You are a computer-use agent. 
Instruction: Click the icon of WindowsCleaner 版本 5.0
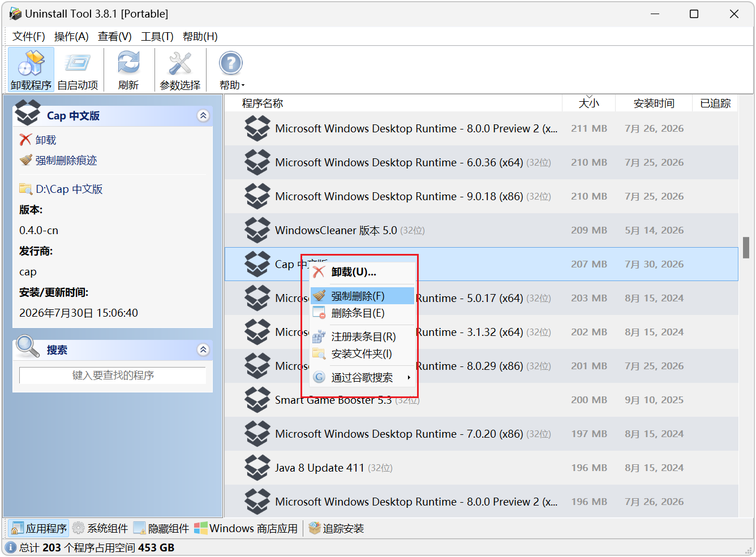257,230
